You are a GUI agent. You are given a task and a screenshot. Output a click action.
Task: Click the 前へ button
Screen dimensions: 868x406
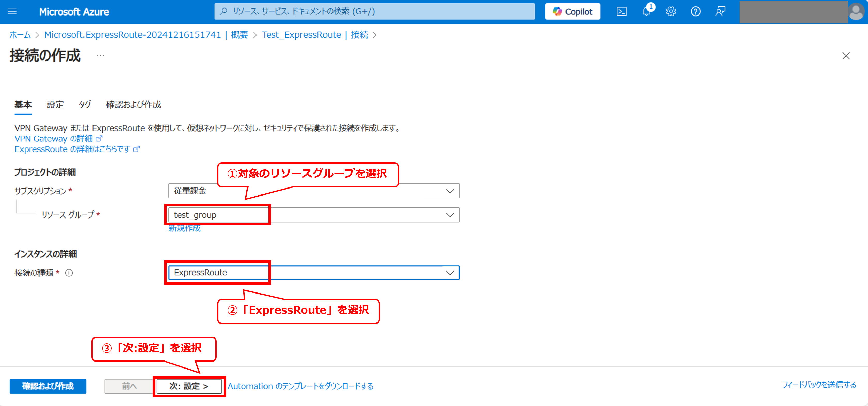(x=129, y=386)
